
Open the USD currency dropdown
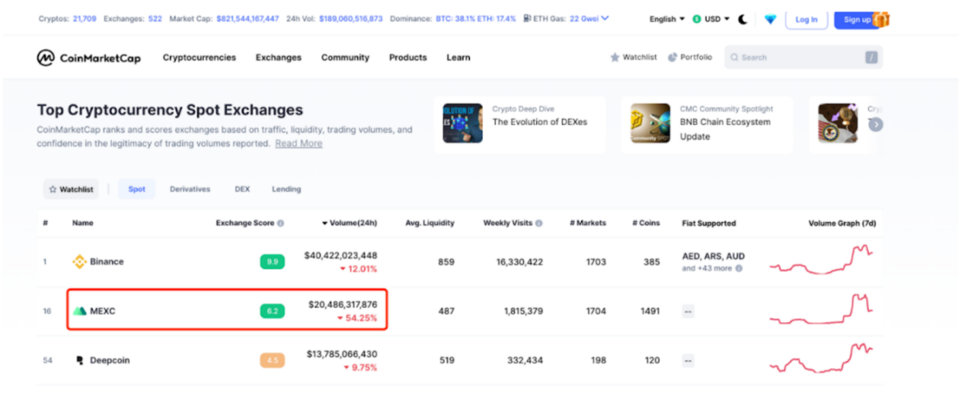coord(710,19)
